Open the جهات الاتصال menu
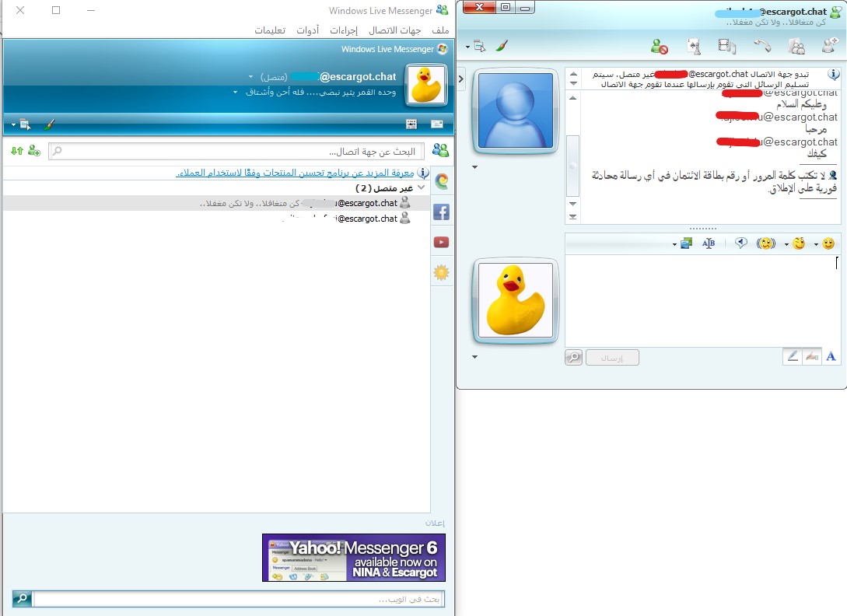Screen dimensions: 847x616 tap(395, 30)
